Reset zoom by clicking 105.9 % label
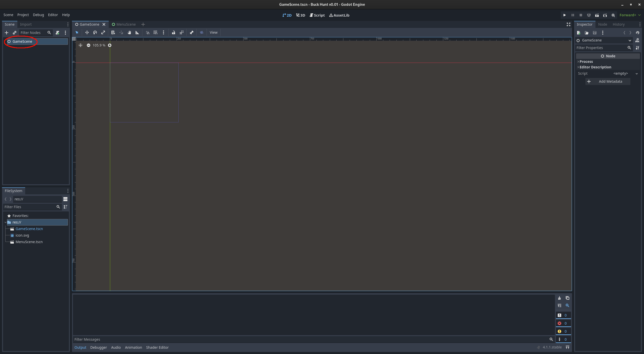 point(99,45)
